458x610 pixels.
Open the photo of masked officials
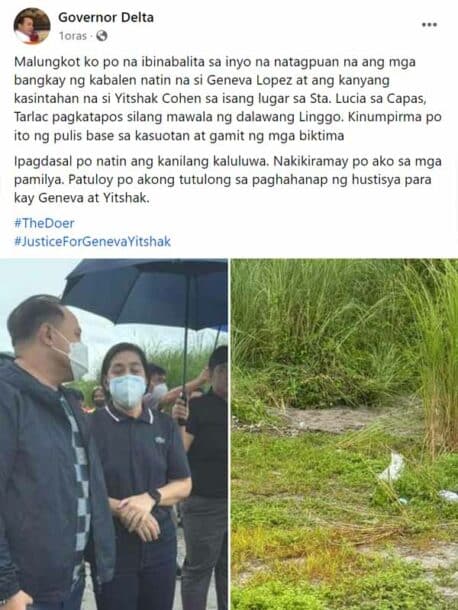(x=114, y=434)
